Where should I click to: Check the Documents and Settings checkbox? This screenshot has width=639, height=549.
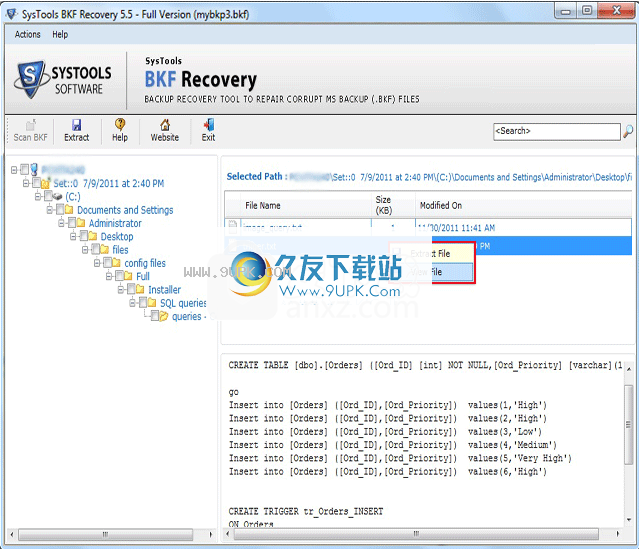tap(60, 210)
